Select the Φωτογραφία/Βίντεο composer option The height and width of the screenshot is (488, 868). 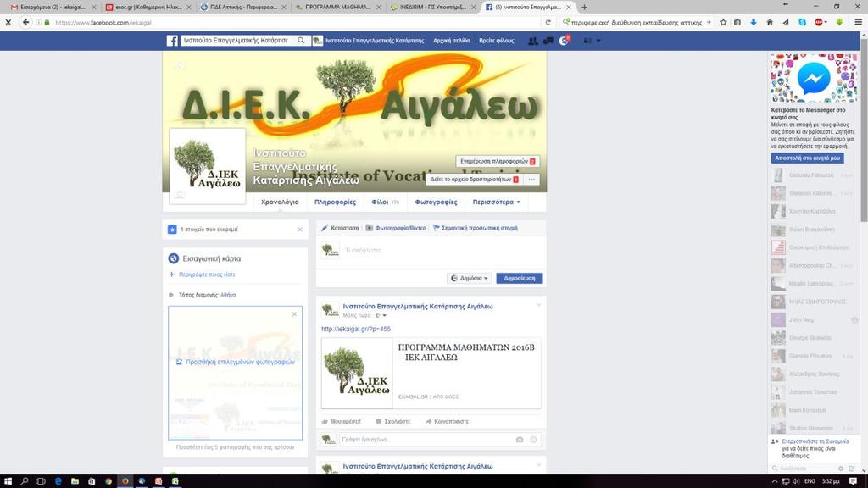tap(396, 228)
